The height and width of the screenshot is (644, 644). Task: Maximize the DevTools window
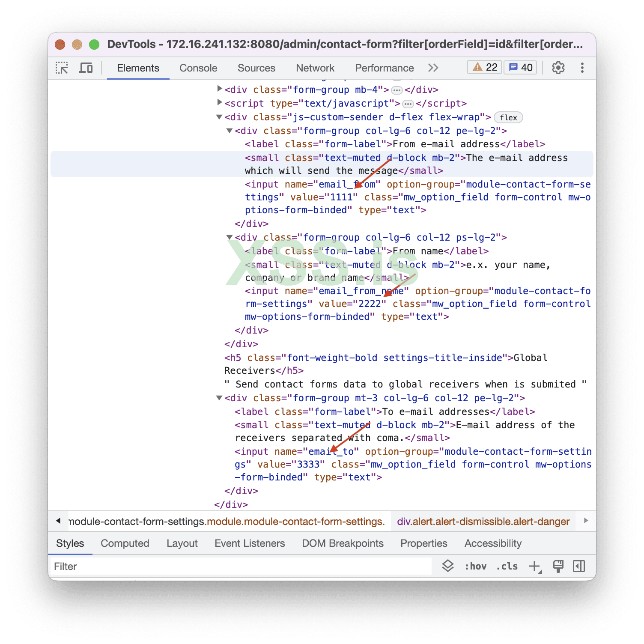pyautogui.click(x=94, y=45)
